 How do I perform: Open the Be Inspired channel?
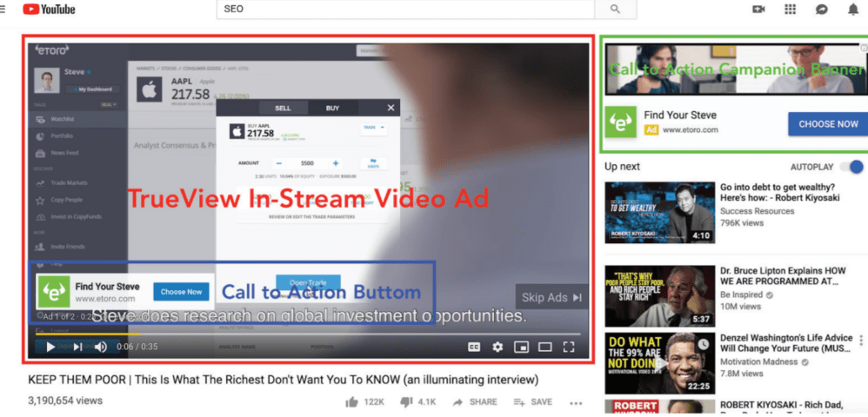pyautogui.click(x=741, y=295)
